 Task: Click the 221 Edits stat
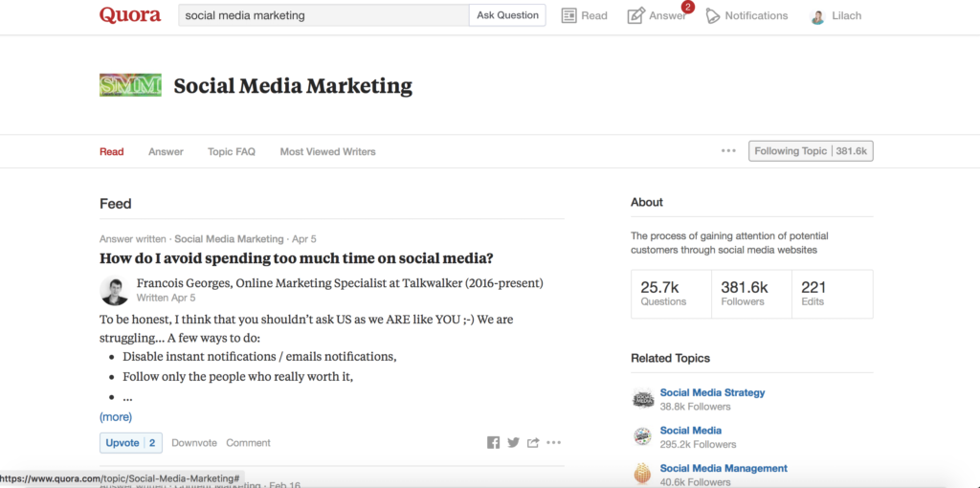tap(833, 295)
